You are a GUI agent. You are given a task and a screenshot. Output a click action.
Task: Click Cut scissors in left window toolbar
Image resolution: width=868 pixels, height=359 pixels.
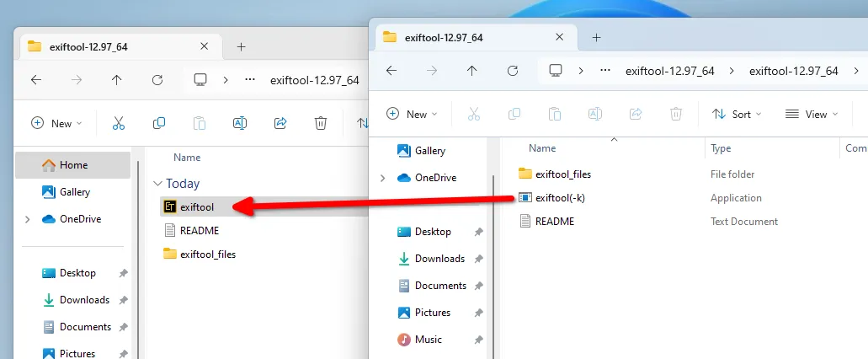click(x=119, y=123)
